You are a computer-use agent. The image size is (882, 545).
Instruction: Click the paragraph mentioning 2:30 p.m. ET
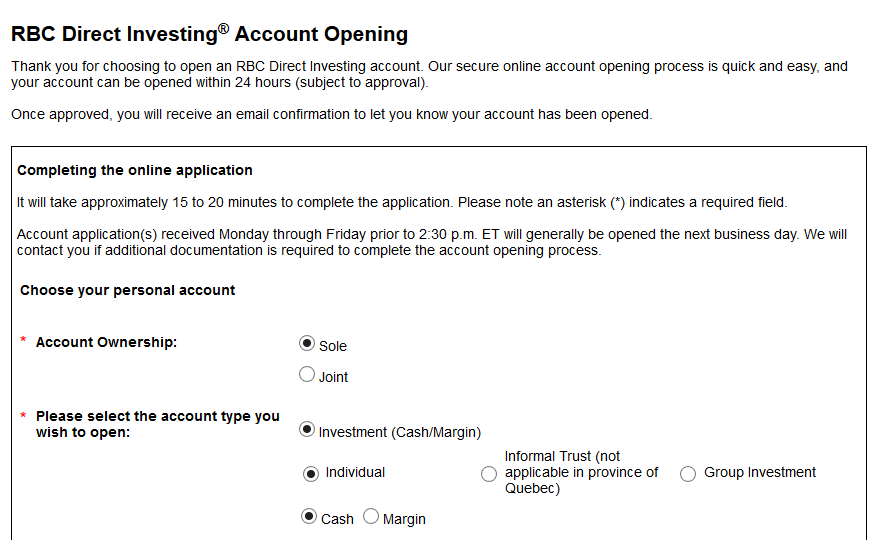(x=432, y=242)
